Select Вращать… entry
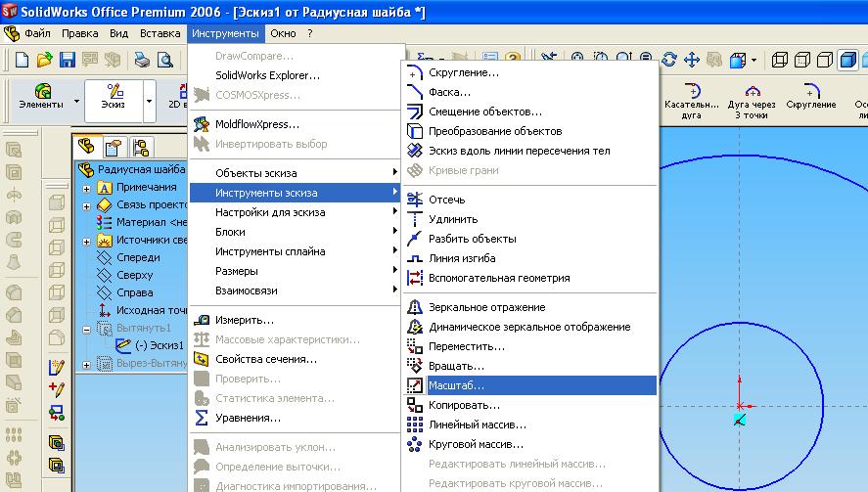The width and height of the screenshot is (868, 492). pyautogui.click(x=530, y=366)
